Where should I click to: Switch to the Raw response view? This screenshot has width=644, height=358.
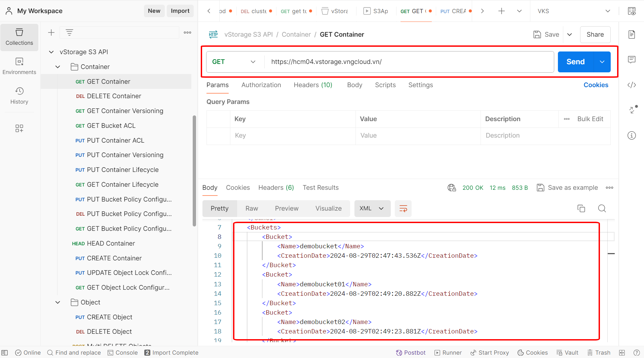point(252,209)
